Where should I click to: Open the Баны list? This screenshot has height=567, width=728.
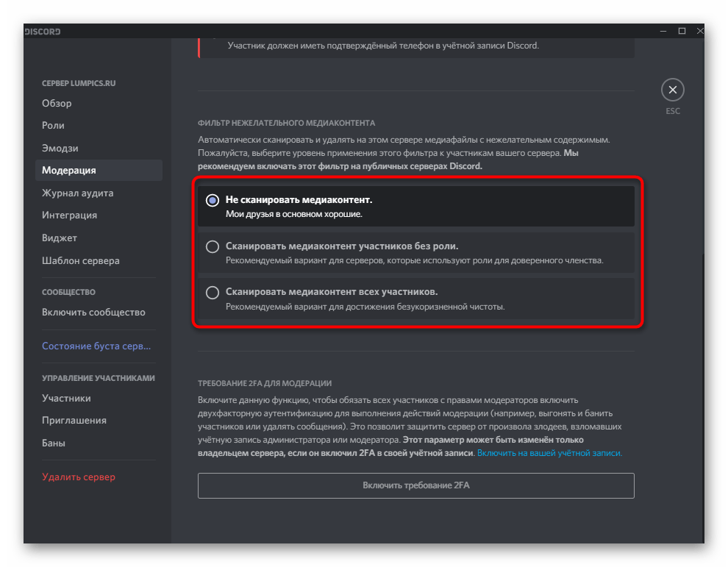point(52,442)
